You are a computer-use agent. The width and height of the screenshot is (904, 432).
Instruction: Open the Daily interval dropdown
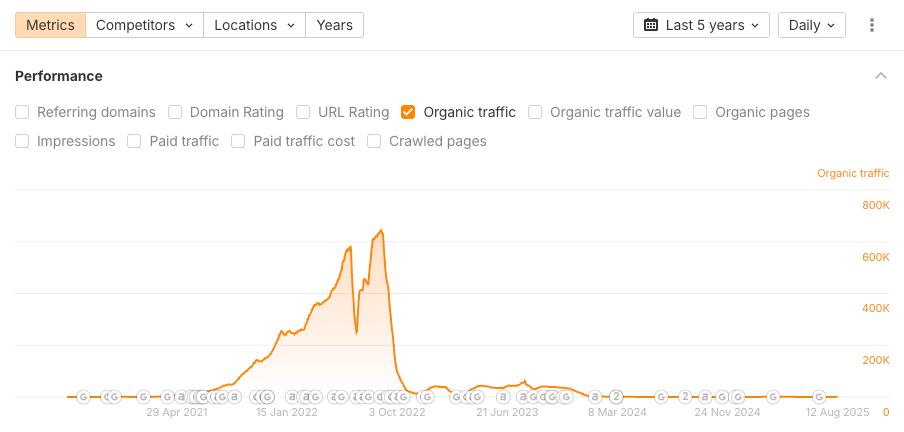click(x=812, y=25)
